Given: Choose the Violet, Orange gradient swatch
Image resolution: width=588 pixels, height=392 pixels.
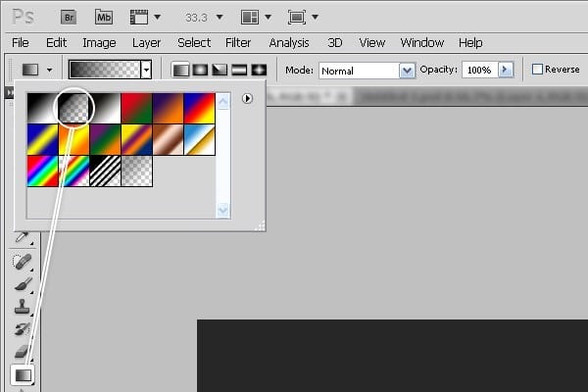Looking at the screenshot, I should click(168, 108).
